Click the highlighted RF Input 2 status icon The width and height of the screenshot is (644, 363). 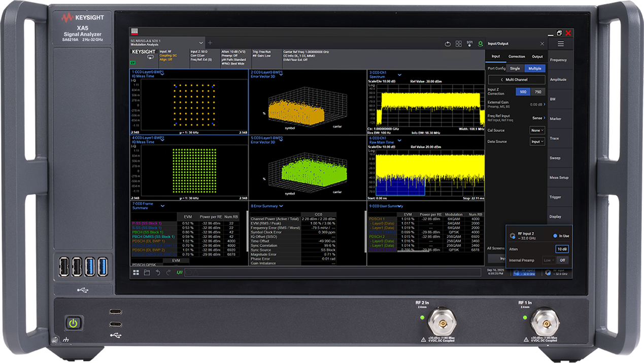[x=525, y=273]
